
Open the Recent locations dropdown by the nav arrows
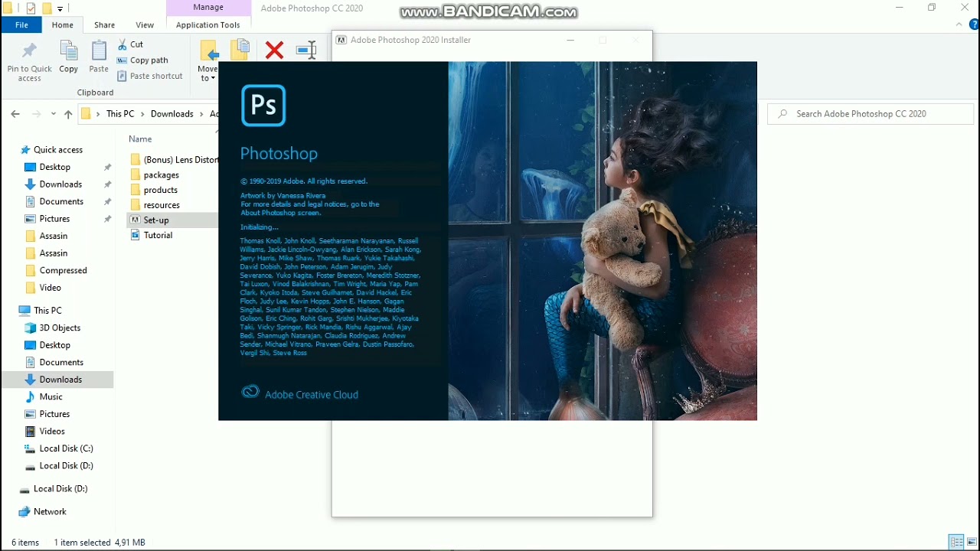[53, 114]
